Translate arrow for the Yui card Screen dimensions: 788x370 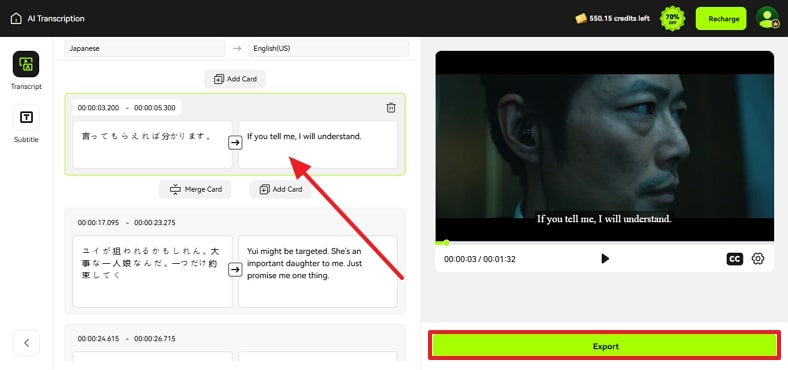[x=235, y=270]
